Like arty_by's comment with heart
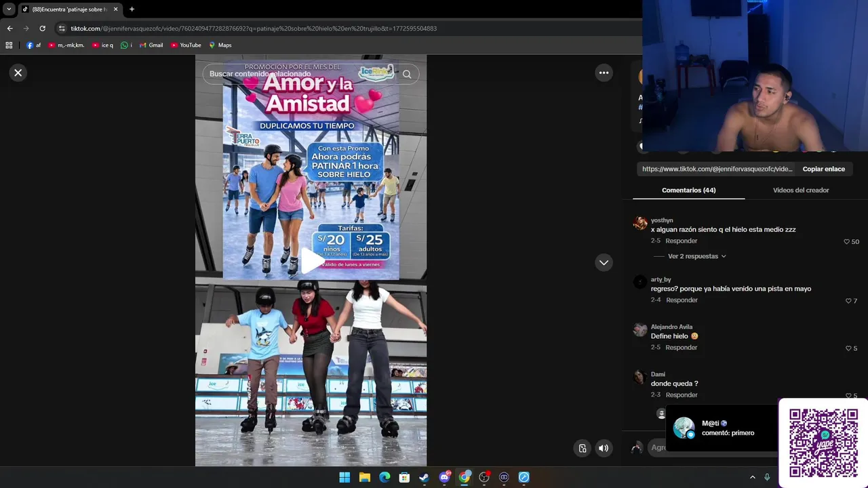Viewport: 868px width, 488px height. tap(848, 301)
